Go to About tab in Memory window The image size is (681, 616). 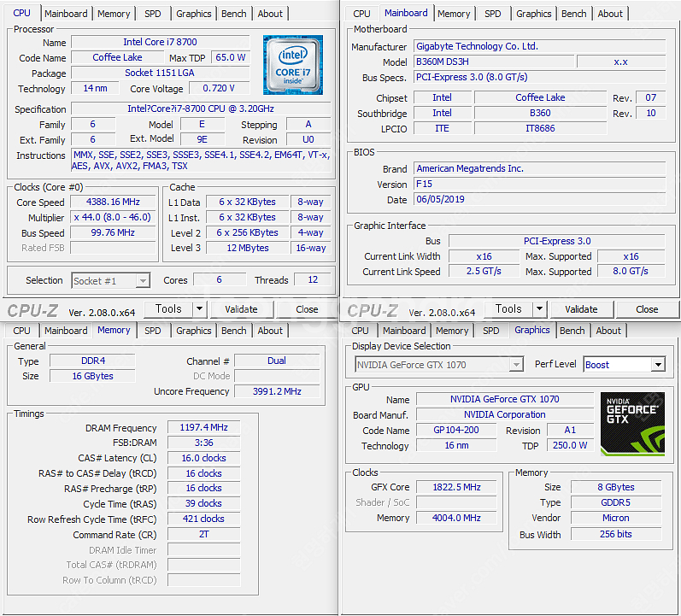[x=270, y=331]
